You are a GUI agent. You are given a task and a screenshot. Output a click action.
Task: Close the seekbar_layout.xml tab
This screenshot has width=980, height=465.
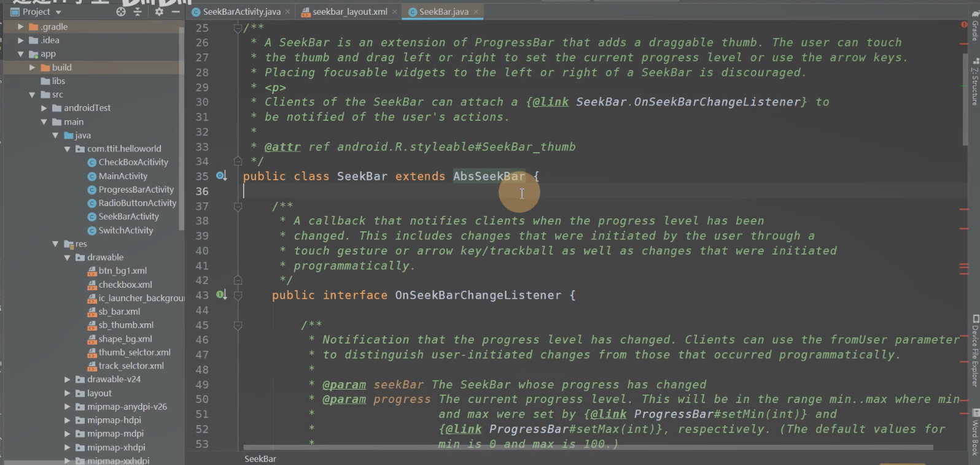tap(395, 12)
